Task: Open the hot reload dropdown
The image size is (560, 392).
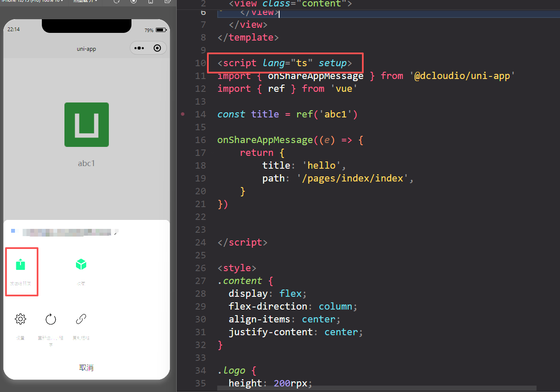Action: point(85,1)
